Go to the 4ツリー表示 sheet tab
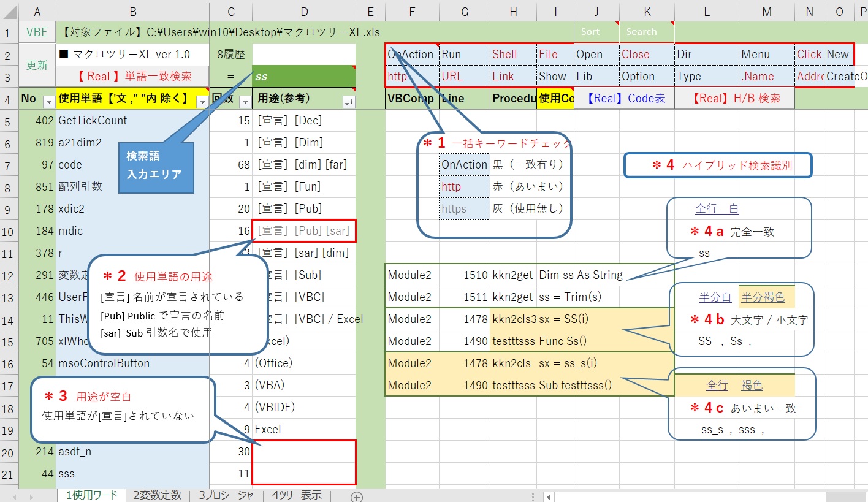 tap(297, 495)
